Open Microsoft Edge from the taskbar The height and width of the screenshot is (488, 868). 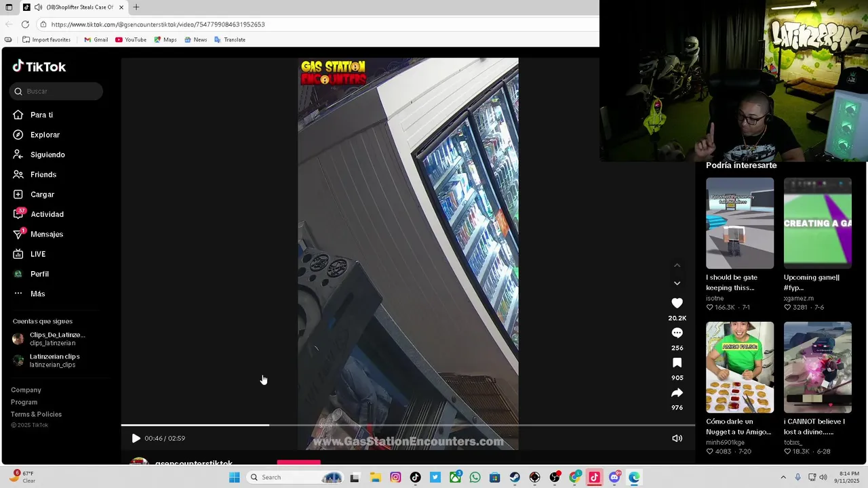click(x=634, y=477)
